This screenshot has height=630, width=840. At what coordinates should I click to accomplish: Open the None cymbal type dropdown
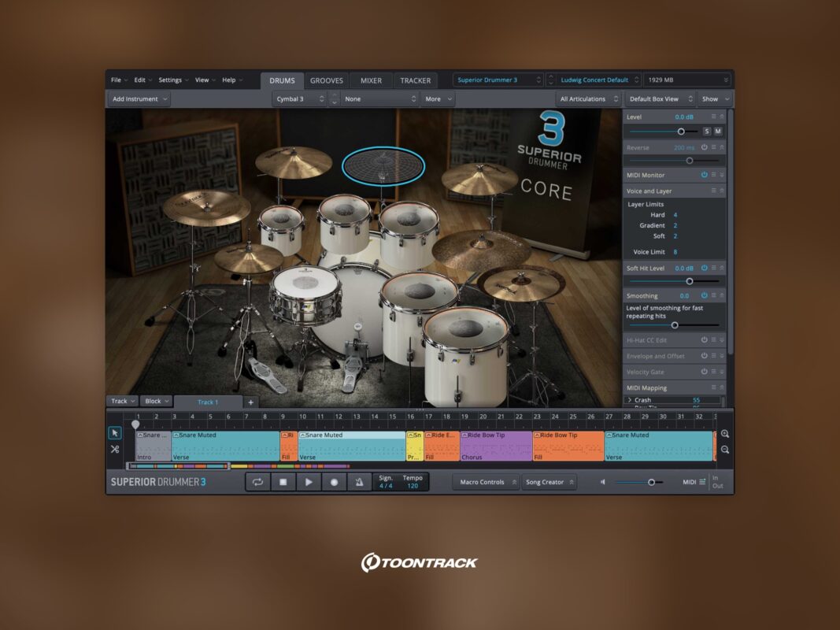pos(379,99)
